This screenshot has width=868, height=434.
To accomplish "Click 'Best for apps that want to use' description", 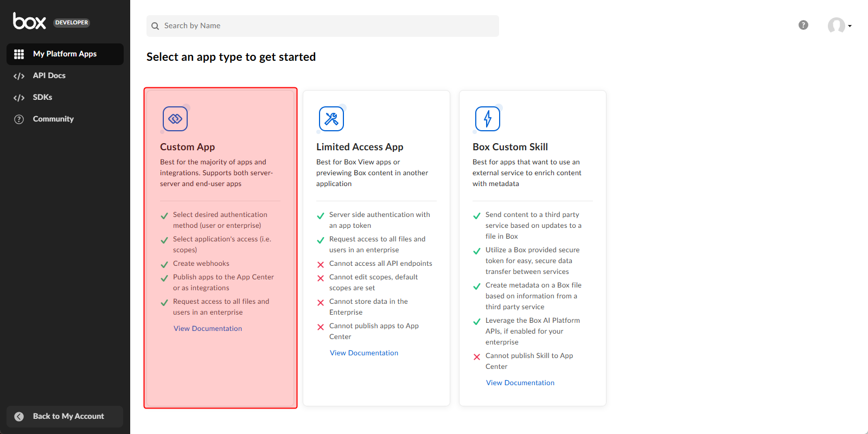I will (527, 173).
